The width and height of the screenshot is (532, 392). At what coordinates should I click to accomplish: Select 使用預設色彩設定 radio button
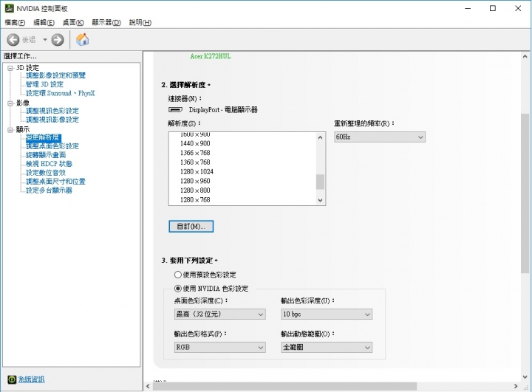[x=178, y=275]
